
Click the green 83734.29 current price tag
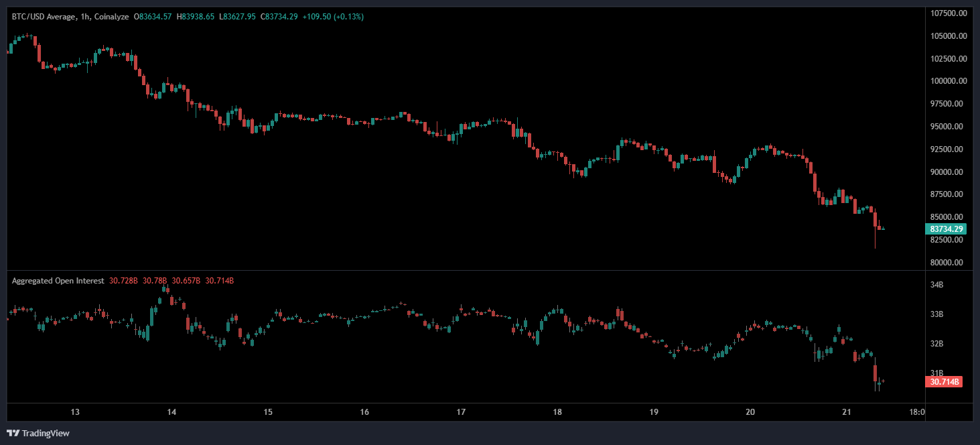(x=947, y=229)
